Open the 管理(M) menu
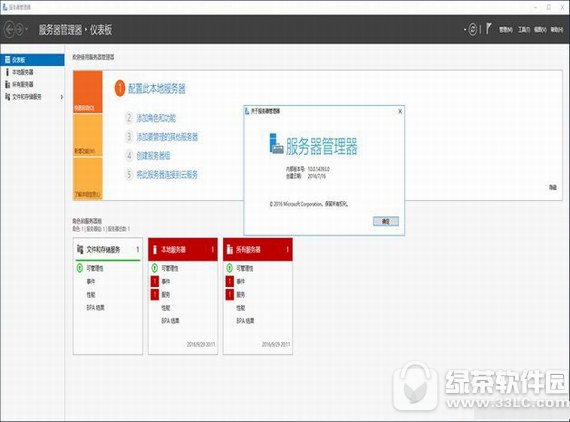This screenshot has height=422, width=570. tap(506, 30)
